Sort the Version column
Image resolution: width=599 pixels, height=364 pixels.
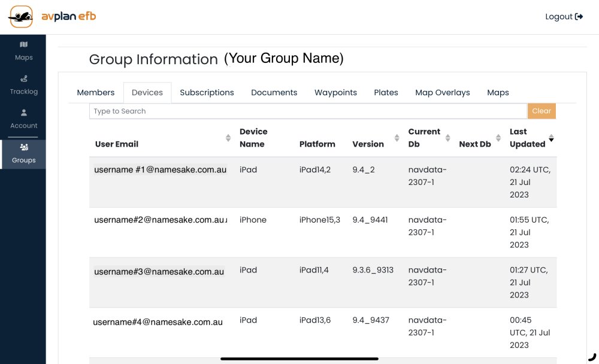397,138
